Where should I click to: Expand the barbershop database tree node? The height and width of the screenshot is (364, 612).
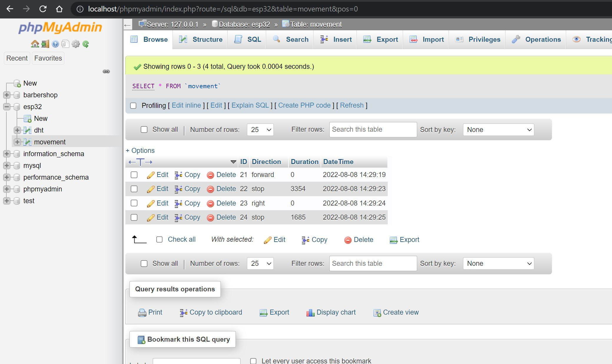point(6,95)
